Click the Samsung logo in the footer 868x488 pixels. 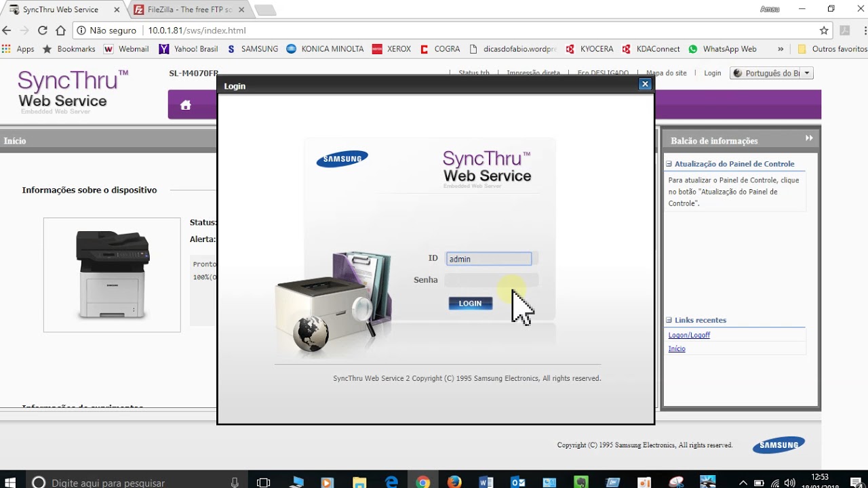tap(778, 445)
